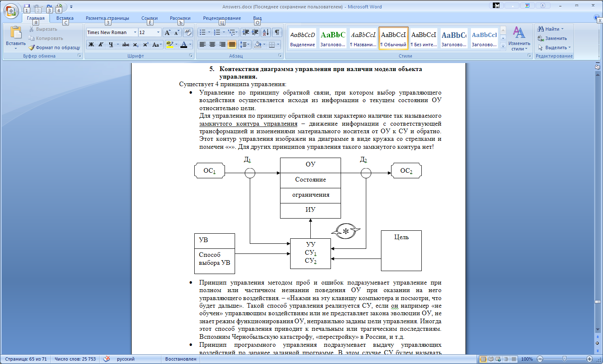Decrease paragraph indent
The width and height of the screenshot is (603, 364).
click(x=246, y=32)
